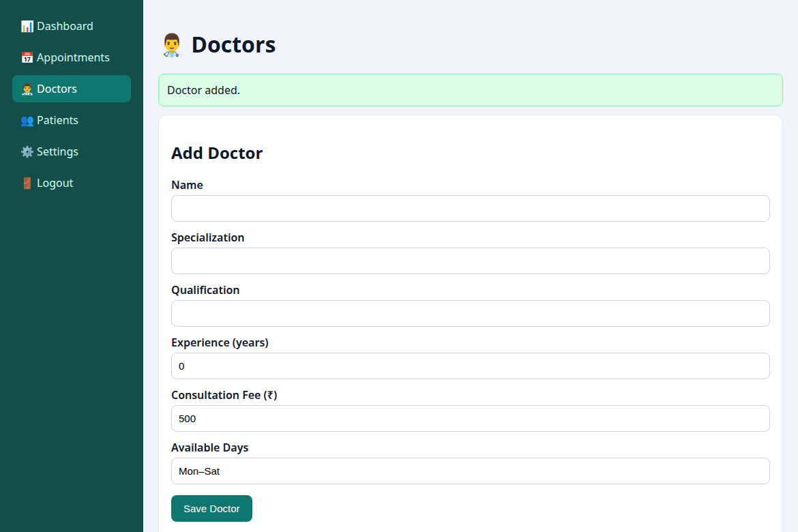Focus the Specialization input field
This screenshot has width=798, height=532.
470,261
